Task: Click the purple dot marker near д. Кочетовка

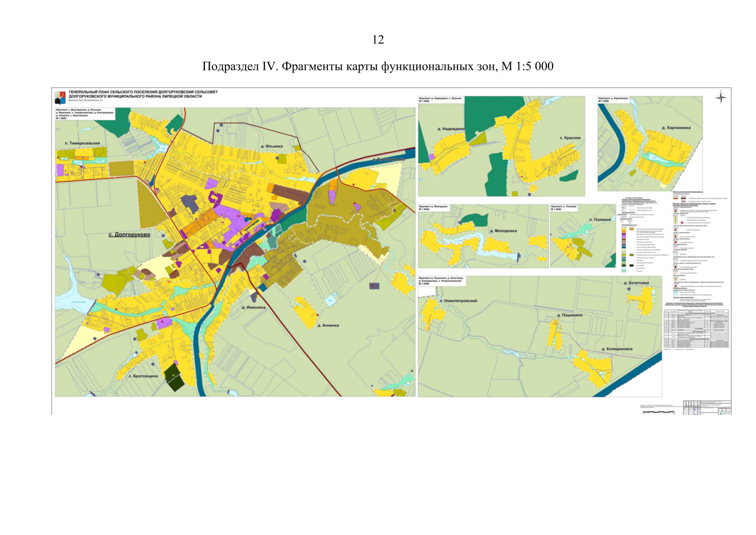Action: 629,289
